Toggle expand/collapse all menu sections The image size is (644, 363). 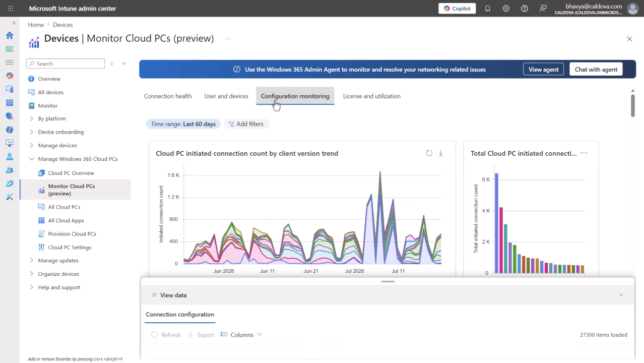coord(111,64)
